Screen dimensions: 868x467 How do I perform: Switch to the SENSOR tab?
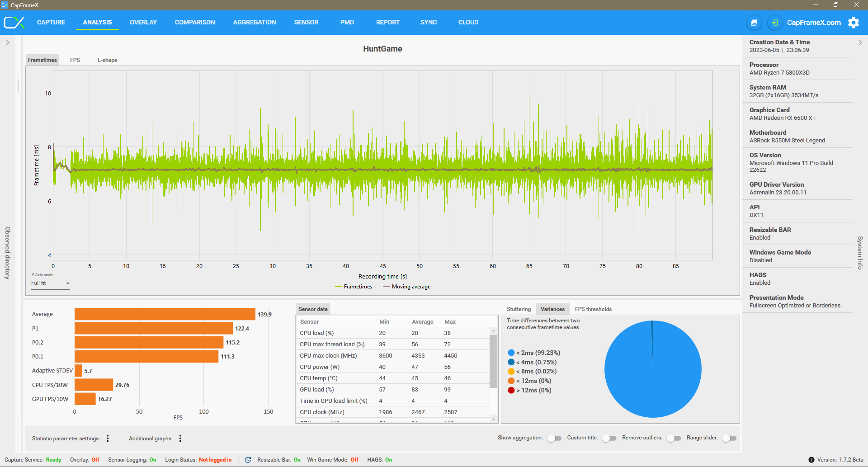tap(306, 22)
